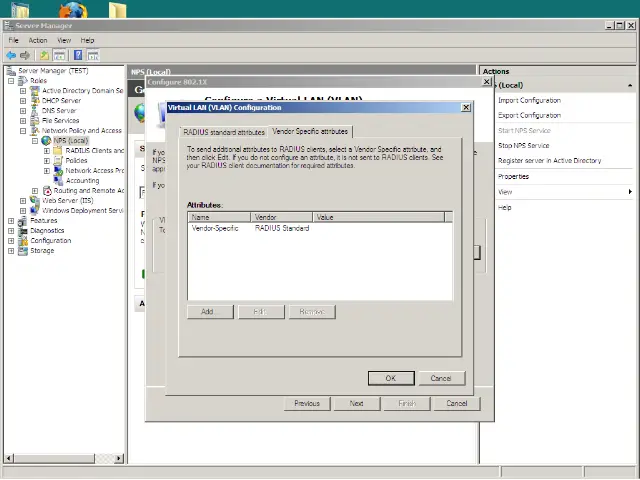Click the RADIUS Clients folder icon
The image size is (640, 480).
tap(58, 151)
